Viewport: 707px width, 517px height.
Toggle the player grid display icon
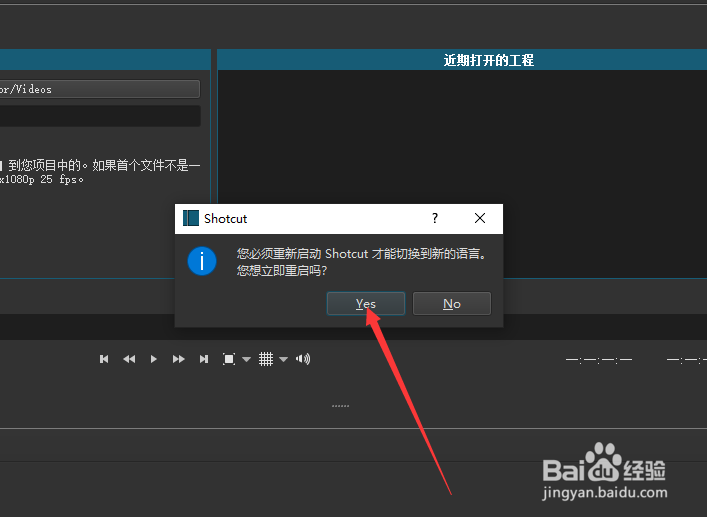coord(266,359)
